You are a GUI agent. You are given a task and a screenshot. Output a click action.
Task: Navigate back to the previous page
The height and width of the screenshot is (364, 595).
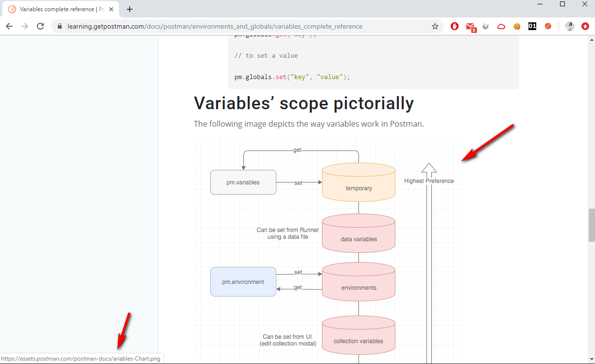(x=9, y=26)
